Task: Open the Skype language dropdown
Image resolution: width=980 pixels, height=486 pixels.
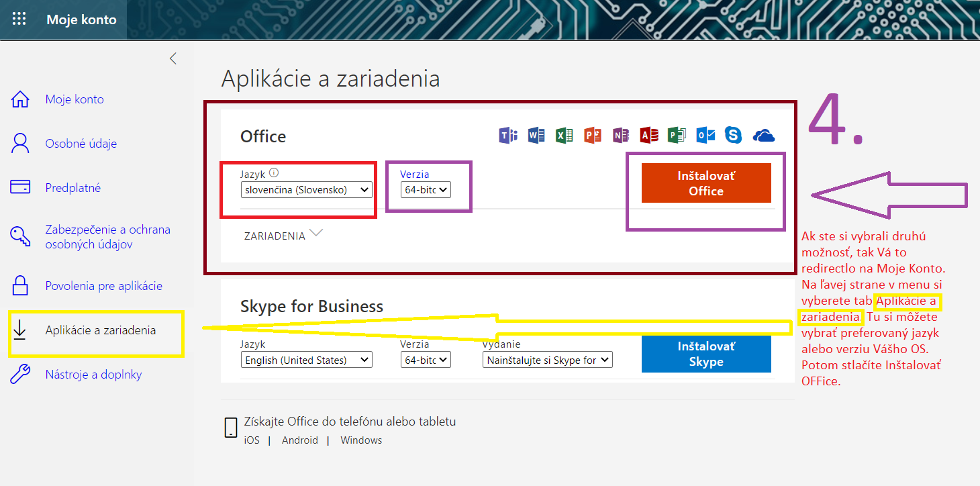Action: [306, 360]
